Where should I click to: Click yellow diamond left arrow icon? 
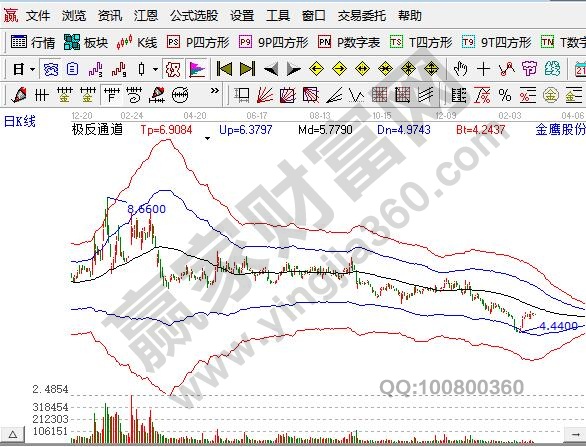point(316,69)
